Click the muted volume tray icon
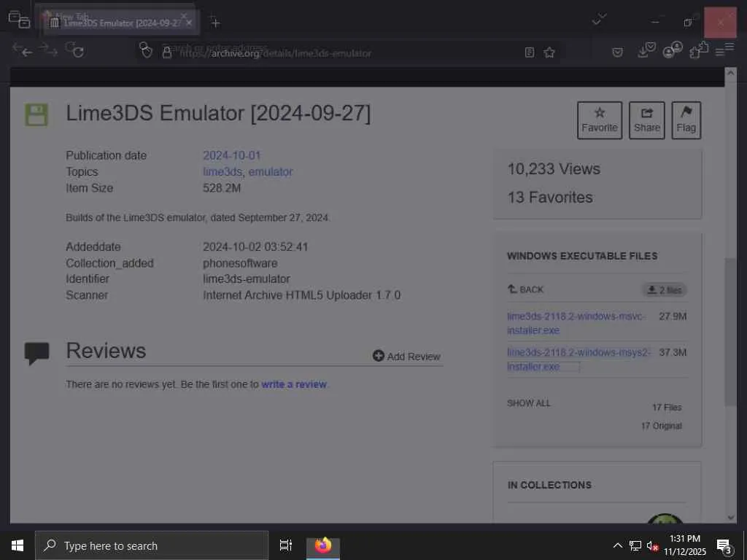This screenshot has width=747, height=560. click(652, 545)
